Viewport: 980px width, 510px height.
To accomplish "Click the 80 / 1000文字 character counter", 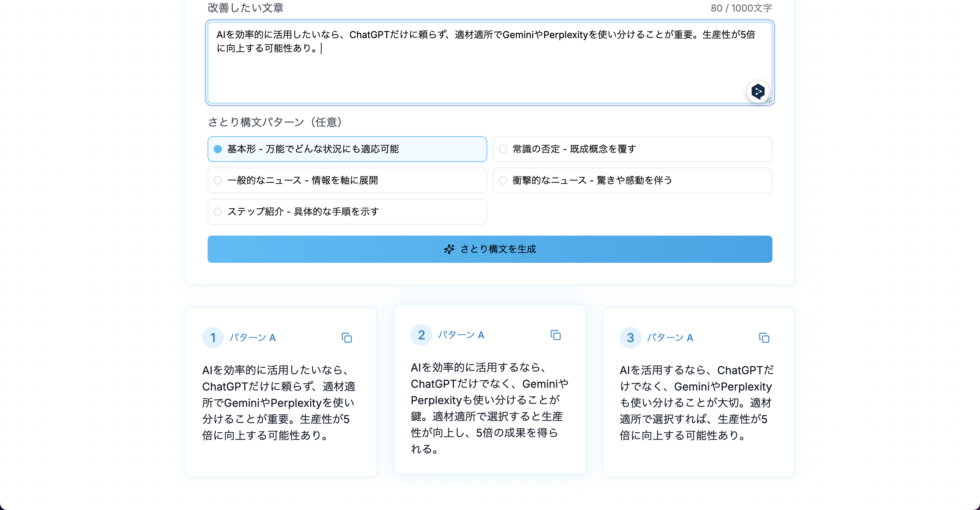I will point(741,8).
